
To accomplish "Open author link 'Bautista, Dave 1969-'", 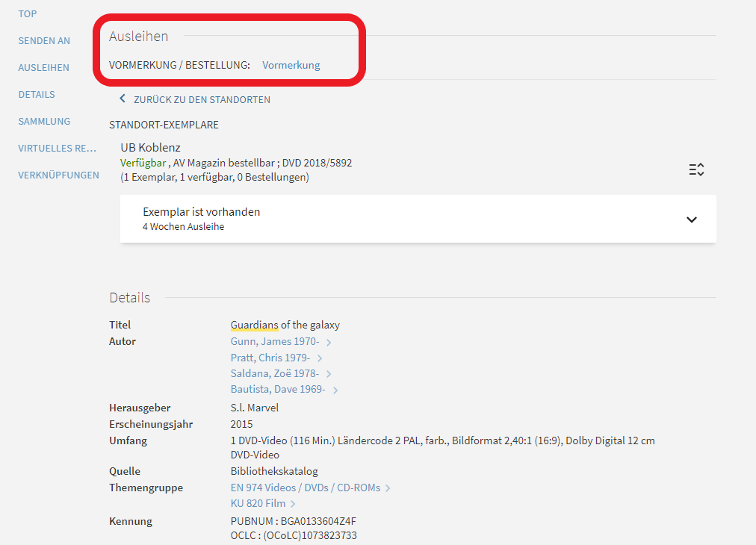I will tap(278, 390).
